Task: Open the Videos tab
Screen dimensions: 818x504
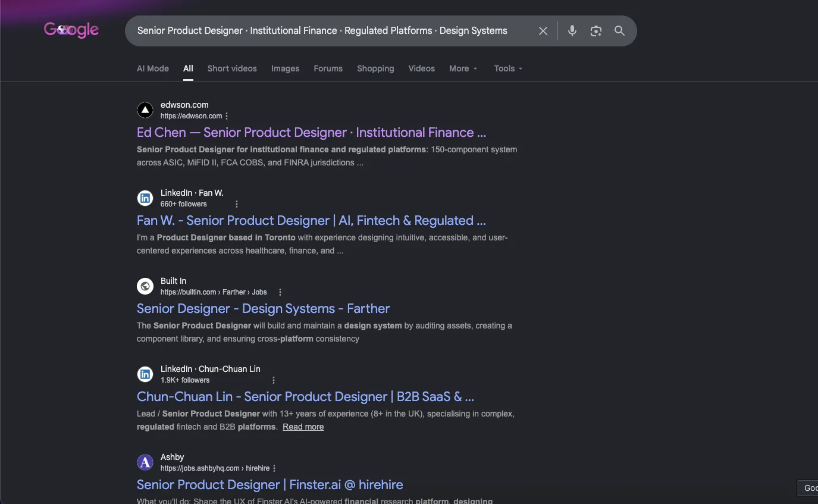Action: tap(422, 68)
